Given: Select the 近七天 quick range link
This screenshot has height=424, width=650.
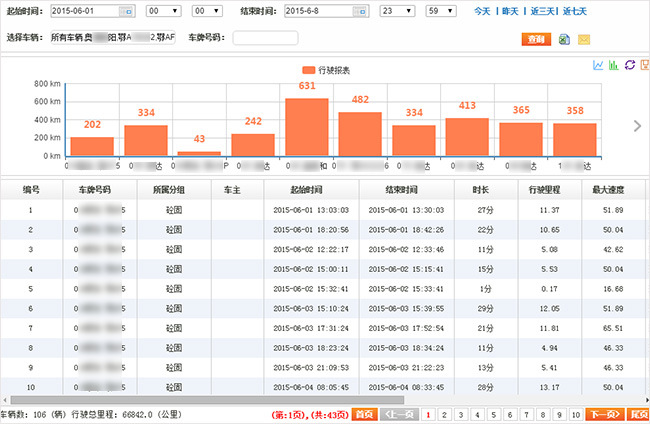Looking at the screenshot, I should [575, 11].
